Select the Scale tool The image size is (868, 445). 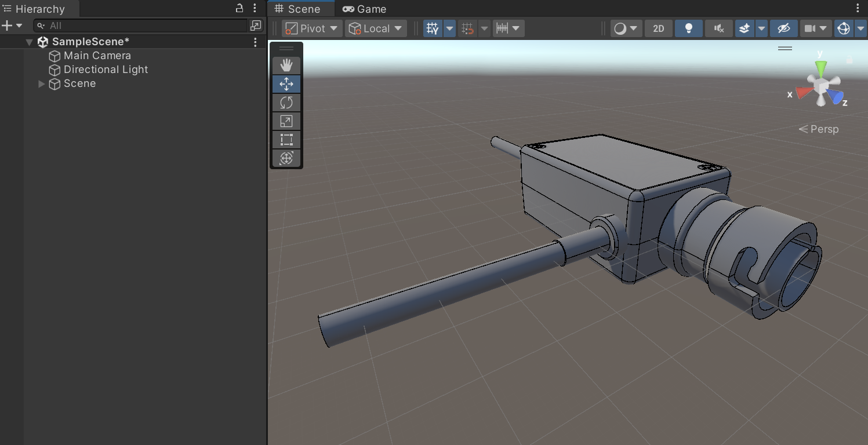(286, 121)
